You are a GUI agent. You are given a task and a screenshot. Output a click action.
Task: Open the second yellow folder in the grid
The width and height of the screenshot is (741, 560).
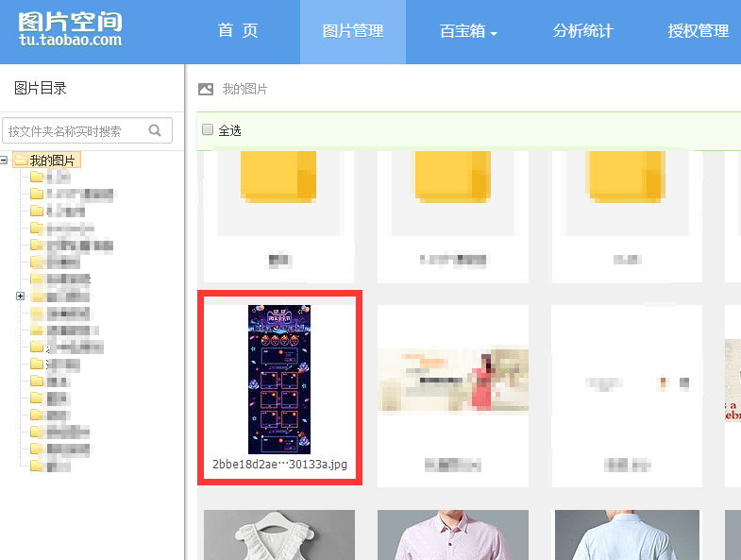[x=453, y=177]
